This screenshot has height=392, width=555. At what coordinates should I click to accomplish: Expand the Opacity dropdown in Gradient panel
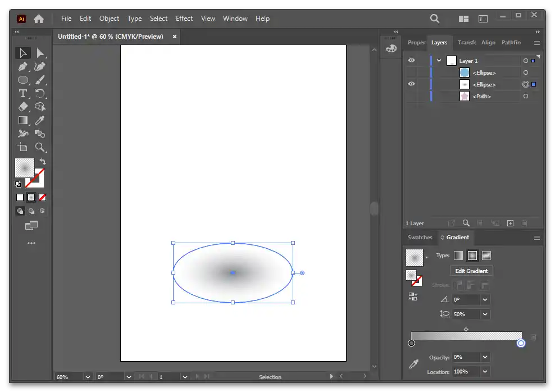pos(485,357)
